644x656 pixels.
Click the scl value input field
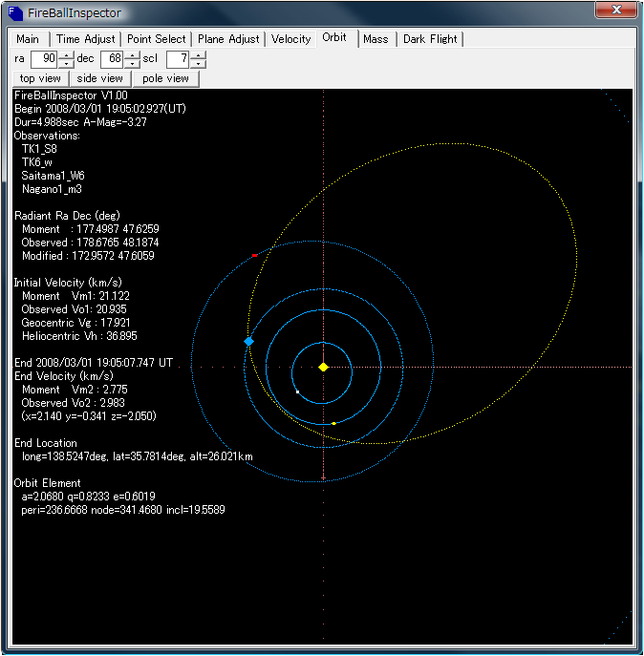178,58
